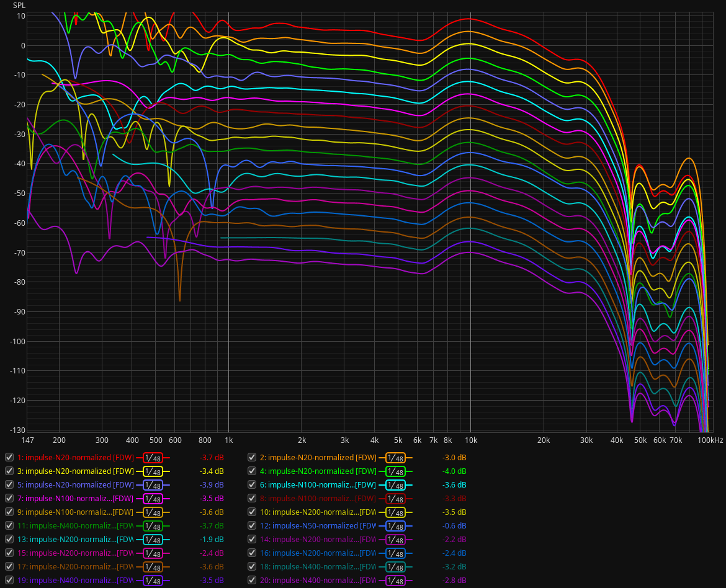Click the 1/48 smoothing icon of trace 13
This screenshot has height=588, width=726.
click(x=153, y=540)
